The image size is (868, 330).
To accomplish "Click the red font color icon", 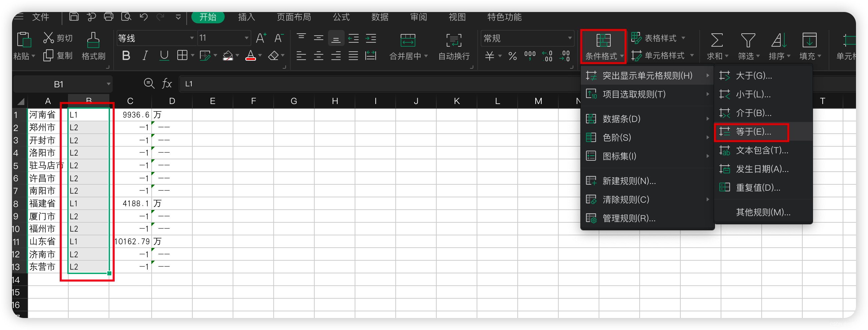I will point(250,56).
